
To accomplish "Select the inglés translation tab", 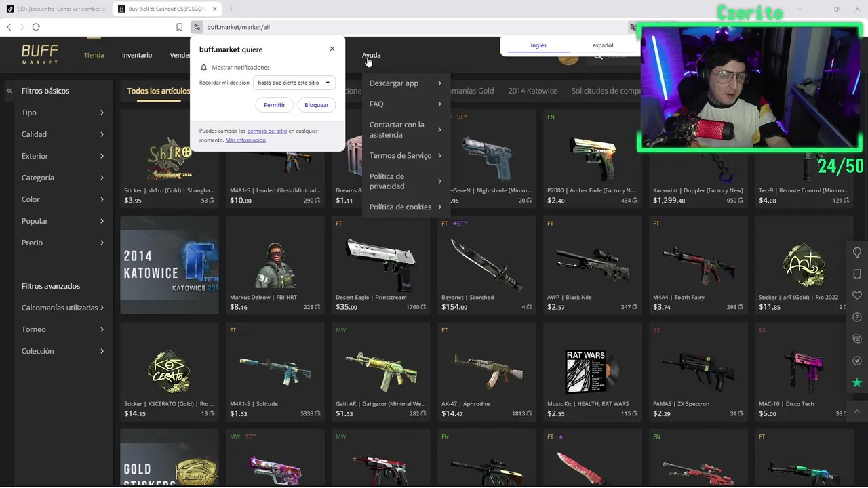I will click(x=538, y=45).
